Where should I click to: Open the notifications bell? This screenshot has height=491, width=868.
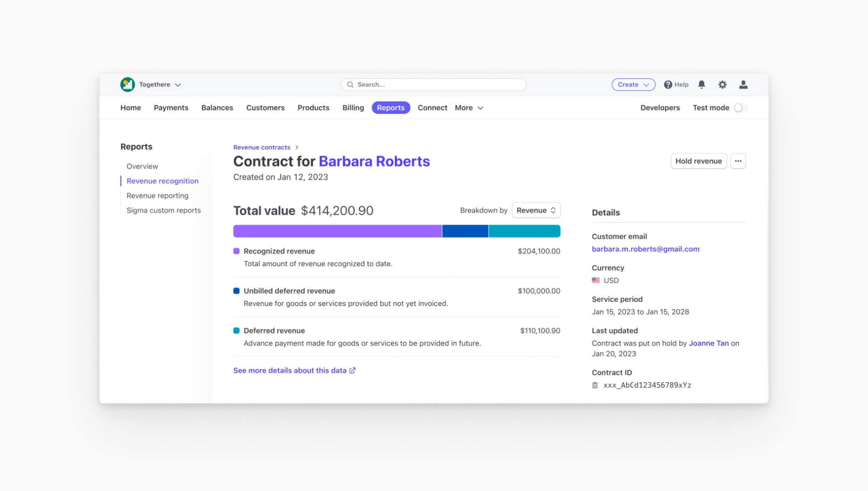pos(701,85)
